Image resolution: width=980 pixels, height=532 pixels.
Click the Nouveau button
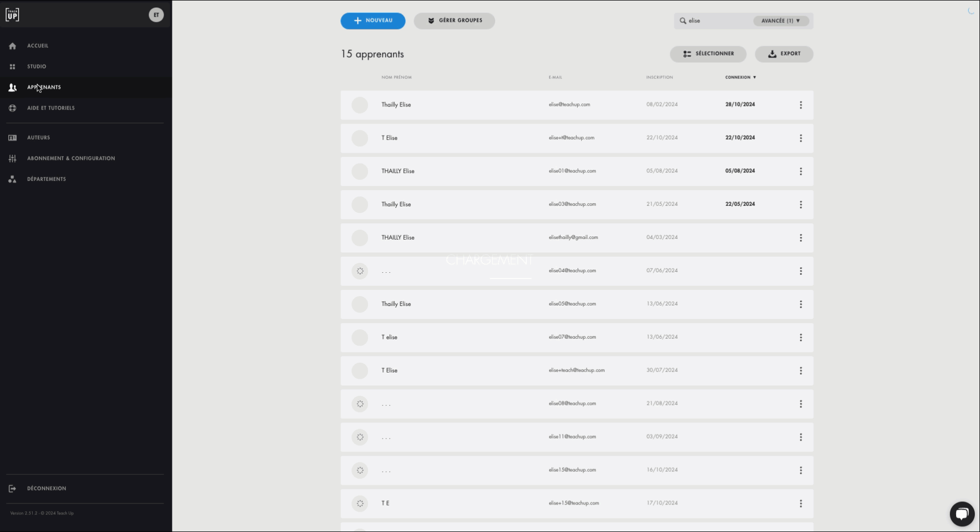coord(373,21)
